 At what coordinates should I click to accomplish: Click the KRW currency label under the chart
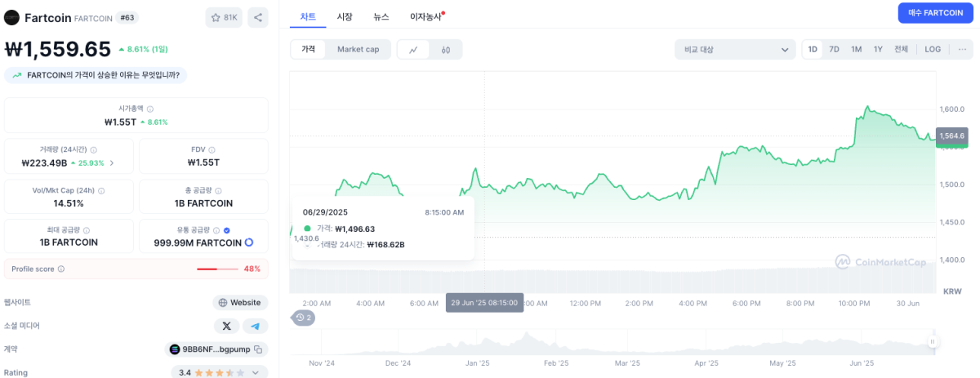pyautogui.click(x=952, y=291)
